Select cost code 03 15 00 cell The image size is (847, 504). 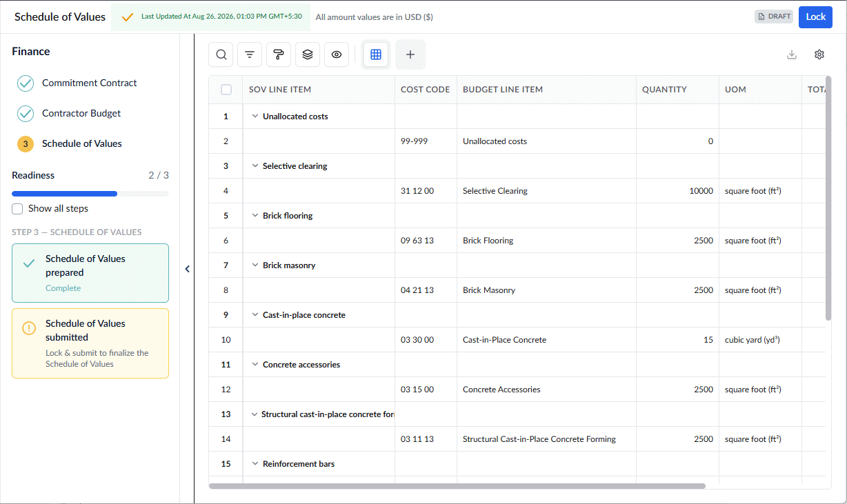pyautogui.click(x=426, y=390)
